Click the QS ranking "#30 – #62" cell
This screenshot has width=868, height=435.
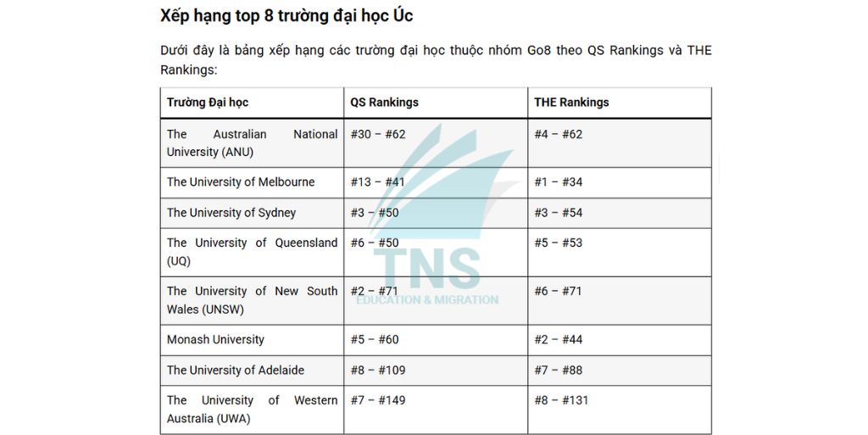pyautogui.click(x=378, y=135)
